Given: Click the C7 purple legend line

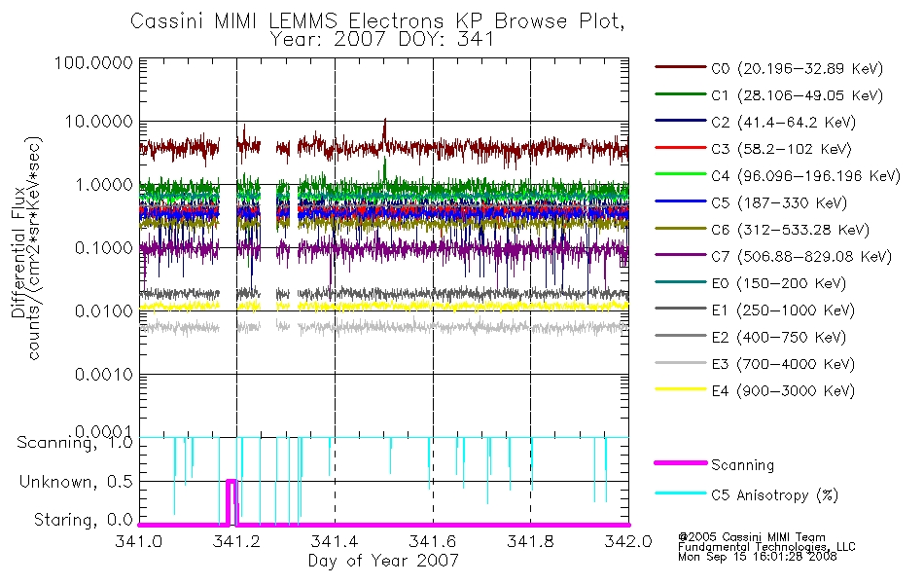Looking at the screenshot, I should pos(680,255).
